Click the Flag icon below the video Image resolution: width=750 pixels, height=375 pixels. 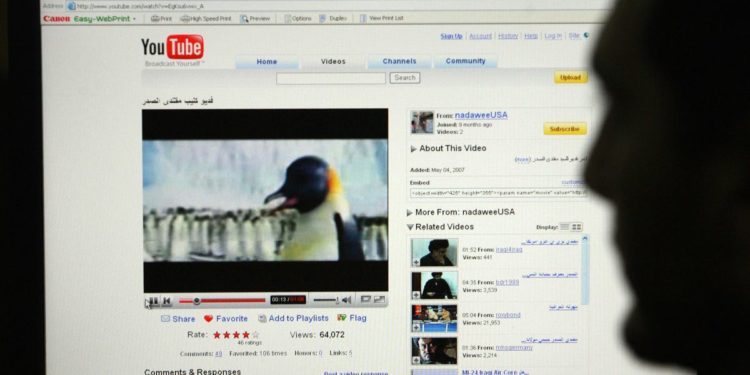[342, 318]
